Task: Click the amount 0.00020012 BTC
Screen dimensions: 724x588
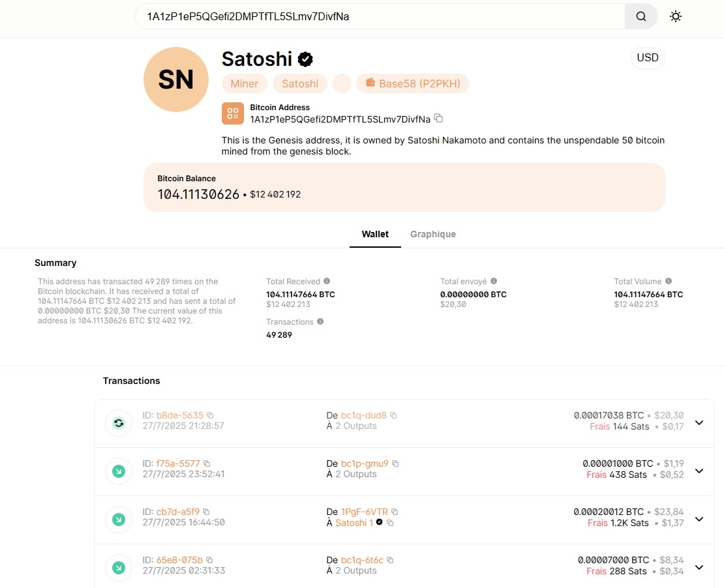Action: click(x=609, y=512)
